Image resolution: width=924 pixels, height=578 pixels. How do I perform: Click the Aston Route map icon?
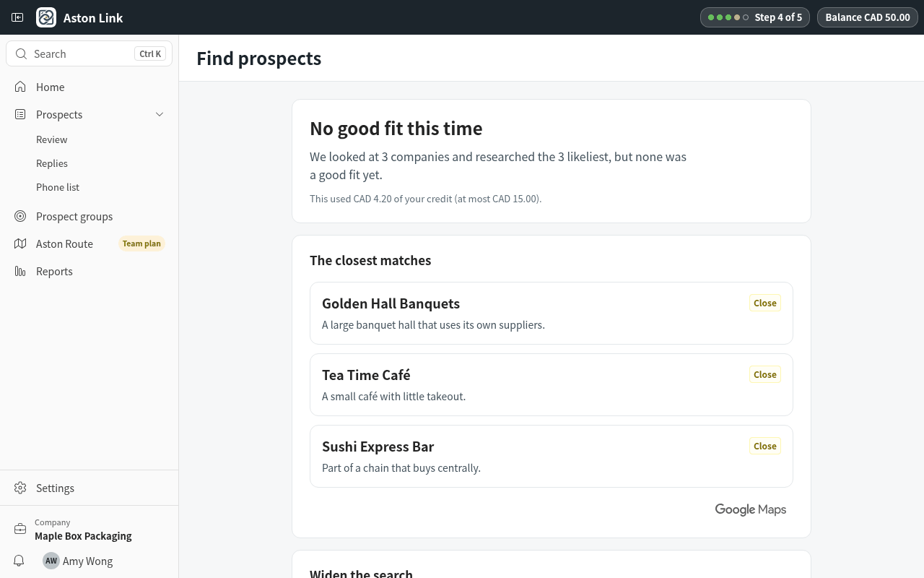click(x=20, y=243)
